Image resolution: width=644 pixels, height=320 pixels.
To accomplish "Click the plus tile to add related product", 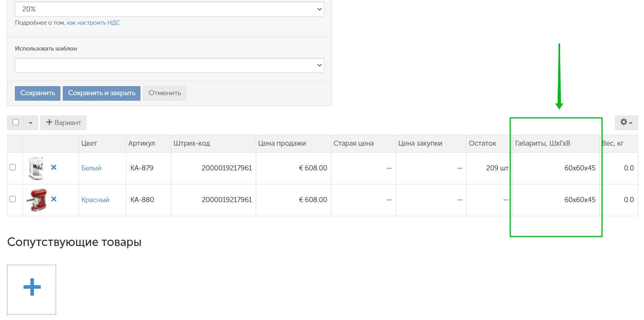I will [32, 289].
